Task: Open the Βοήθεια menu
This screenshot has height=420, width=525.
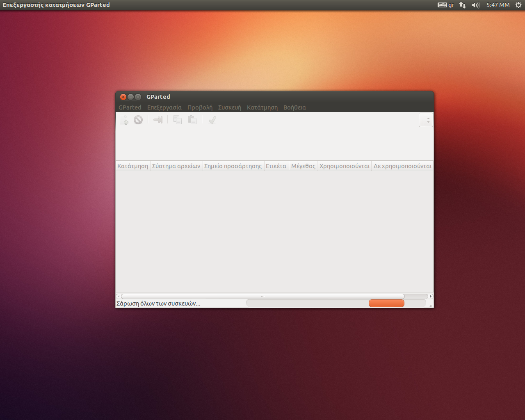Action: point(294,107)
